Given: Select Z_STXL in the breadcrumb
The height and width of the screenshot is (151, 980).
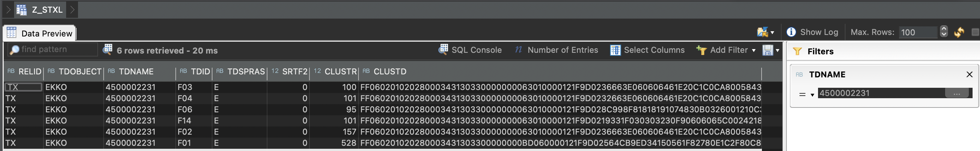Looking at the screenshot, I should point(47,10).
